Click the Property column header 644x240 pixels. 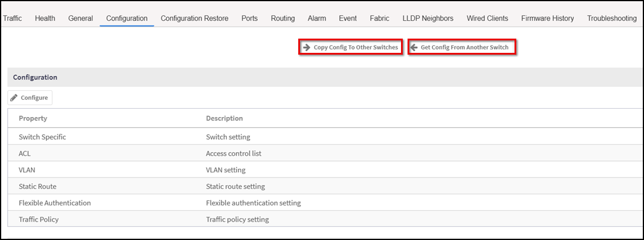pyautogui.click(x=33, y=118)
